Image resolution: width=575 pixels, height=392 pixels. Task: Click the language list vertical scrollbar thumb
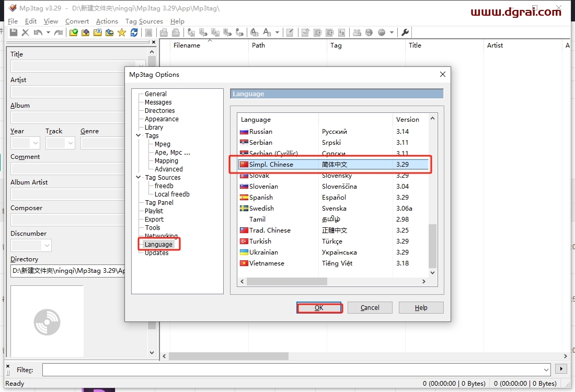(x=432, y=246)
